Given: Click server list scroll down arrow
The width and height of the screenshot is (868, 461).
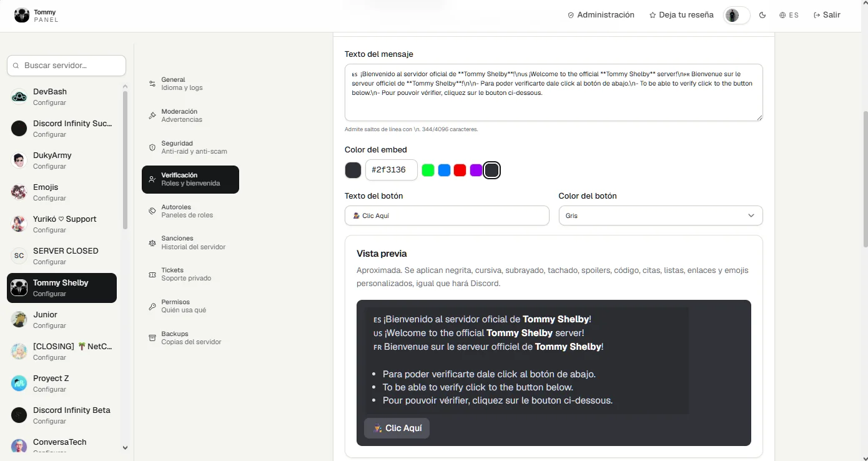Looking at the screenshot, I should (x=125, y=447).
